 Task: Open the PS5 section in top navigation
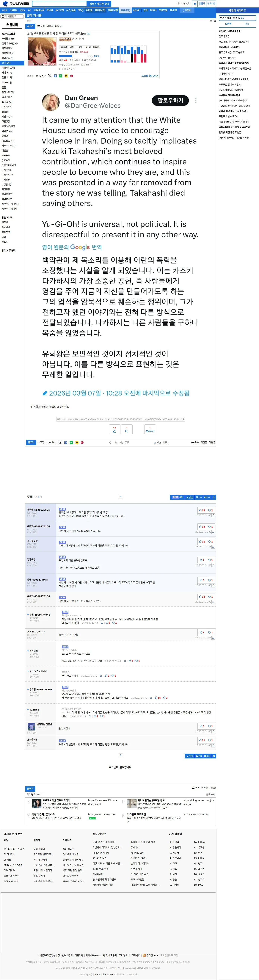tap(4, 10)
